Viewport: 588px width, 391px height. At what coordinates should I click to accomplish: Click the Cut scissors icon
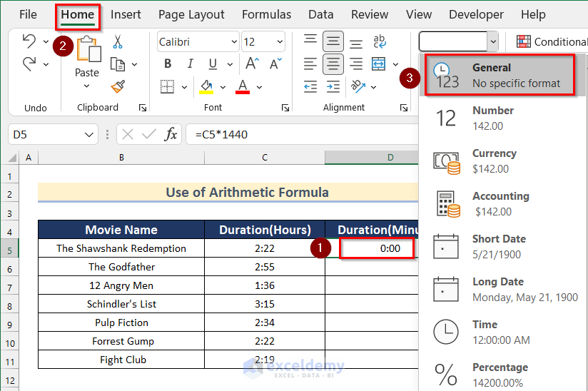coord(118,41)
